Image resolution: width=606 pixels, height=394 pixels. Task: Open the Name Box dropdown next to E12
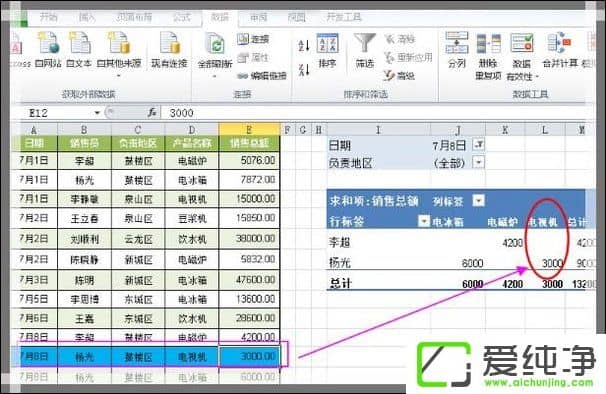point(97,113)
